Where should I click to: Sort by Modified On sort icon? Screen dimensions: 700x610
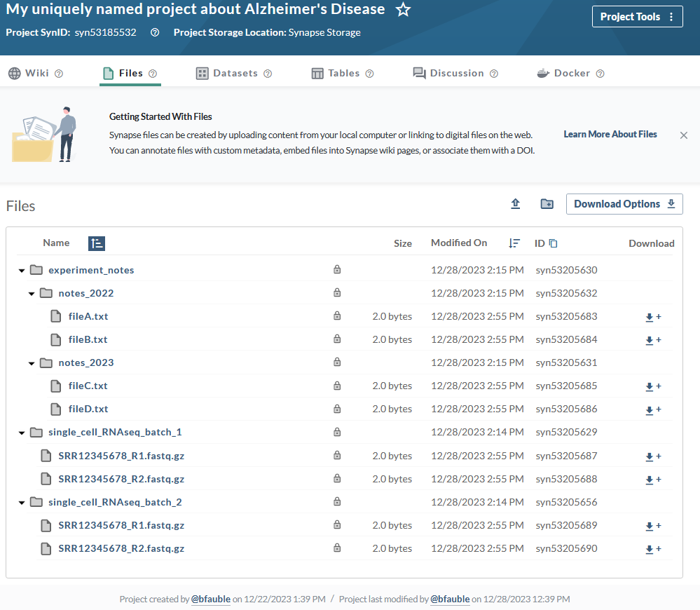click(514, 243)
